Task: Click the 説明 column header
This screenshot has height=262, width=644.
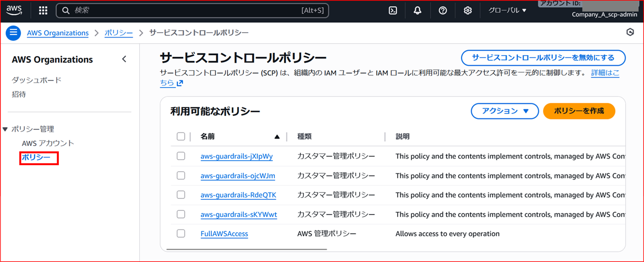Action: point(403,137)
